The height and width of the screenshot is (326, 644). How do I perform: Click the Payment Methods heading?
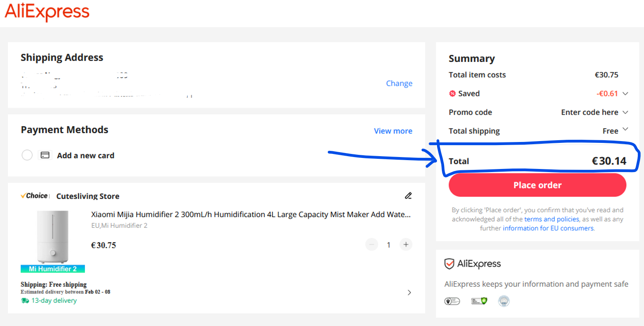pos(65,130)
